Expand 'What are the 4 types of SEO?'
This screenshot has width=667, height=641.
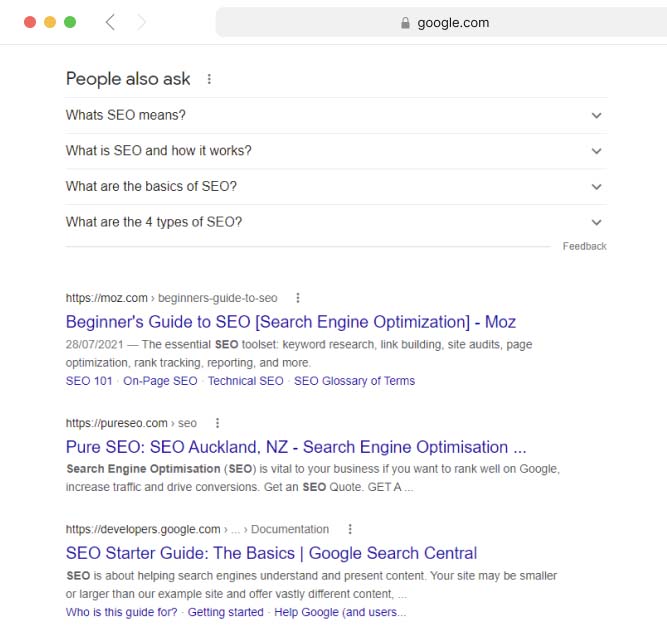click(x=596, y=222)
